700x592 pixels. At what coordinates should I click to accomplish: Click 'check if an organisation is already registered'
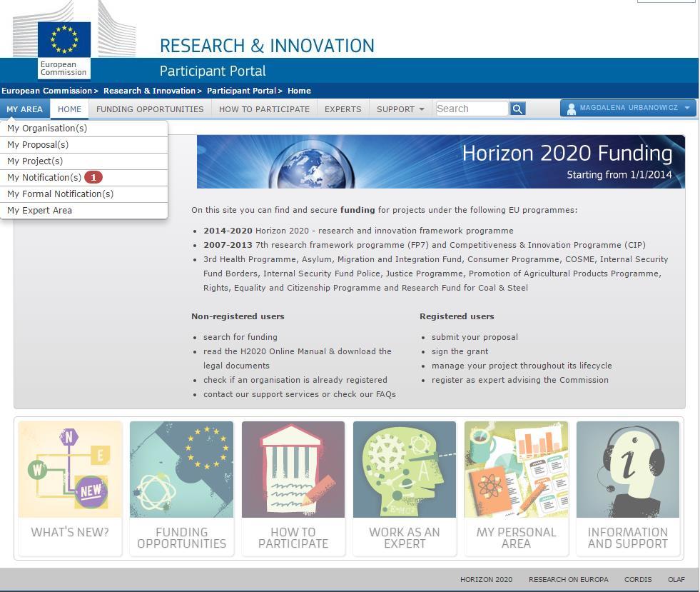click(x=295, y=380)
